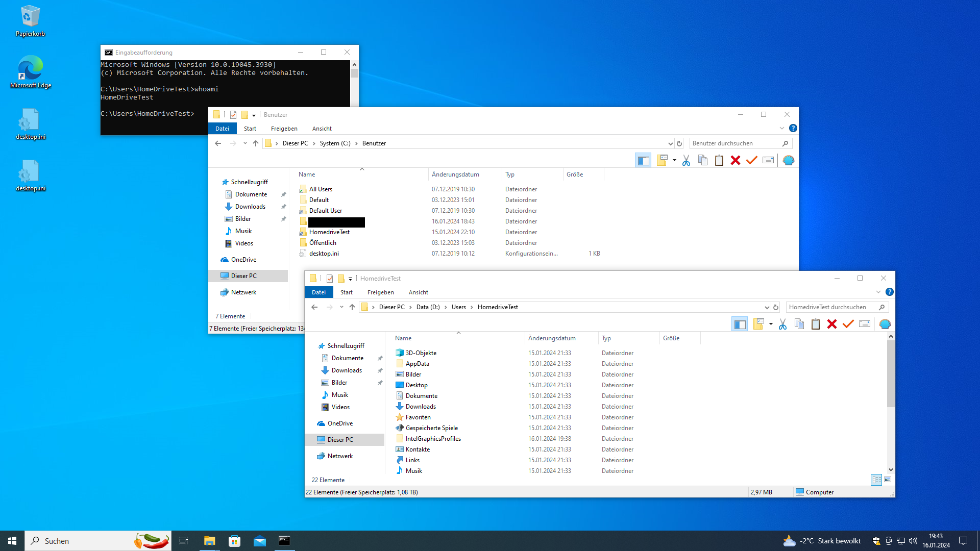Viewport: 980px width, 551px height.
Task: Click the Copy icon in the Benutzer toolbar
Action: click(703, 160)
